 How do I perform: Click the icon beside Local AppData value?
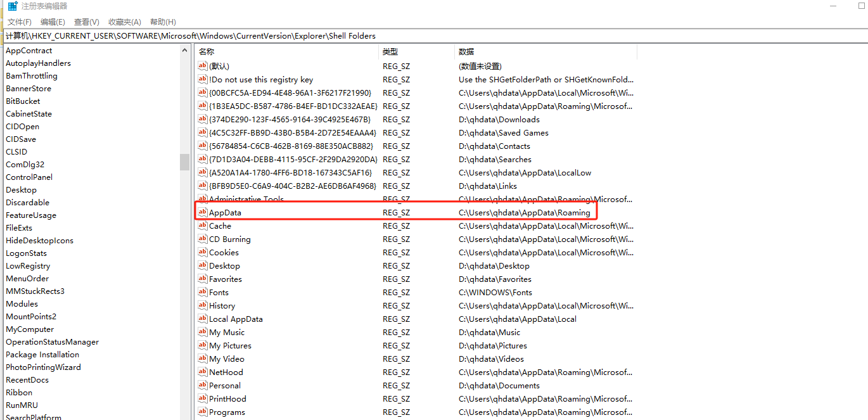[x=203, y=319]
